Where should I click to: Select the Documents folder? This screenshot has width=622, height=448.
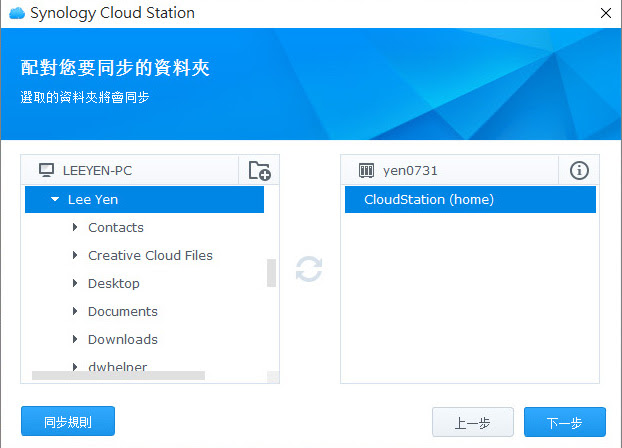tap(123, 311)
